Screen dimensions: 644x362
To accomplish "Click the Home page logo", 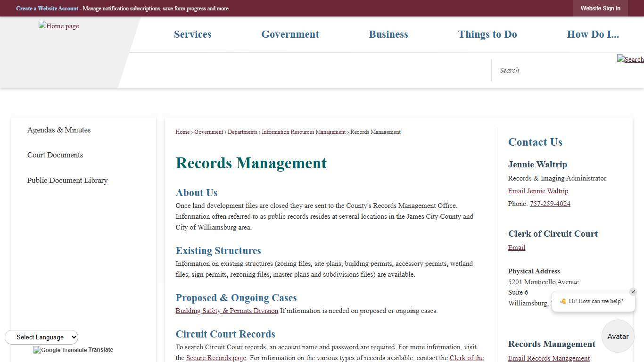I will 58,26.
